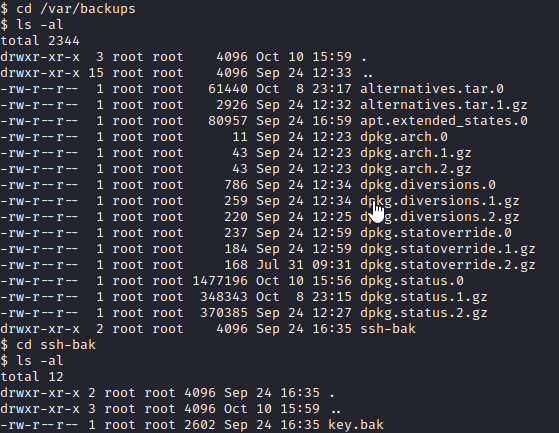
Task: Click the dpkg.statoverride.0 filename
Action: (436, 233)
